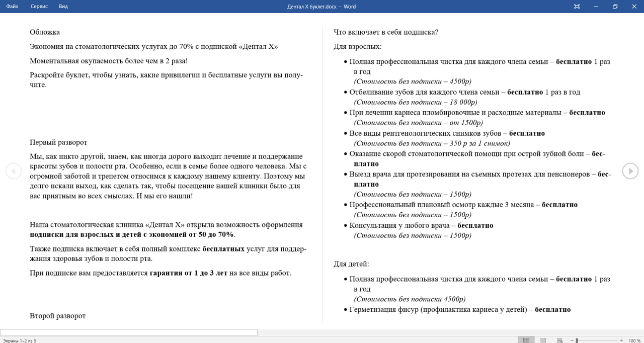The width and height of the screenshot is (644, 343).
Task: Click the Обложка heading
Action: 45,32
